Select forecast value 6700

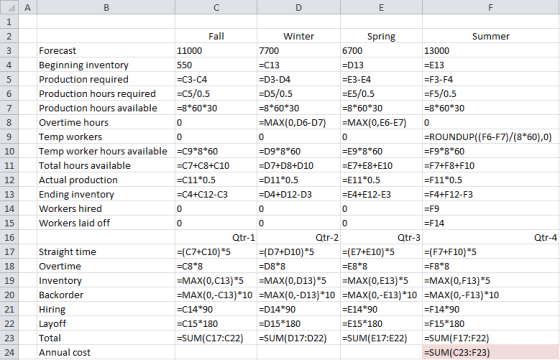381,50
